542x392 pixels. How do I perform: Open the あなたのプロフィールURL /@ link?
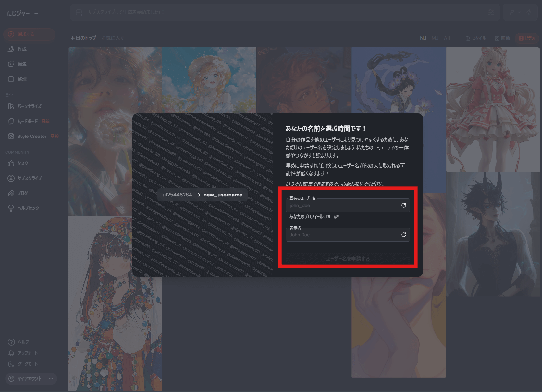click(336, 217)
